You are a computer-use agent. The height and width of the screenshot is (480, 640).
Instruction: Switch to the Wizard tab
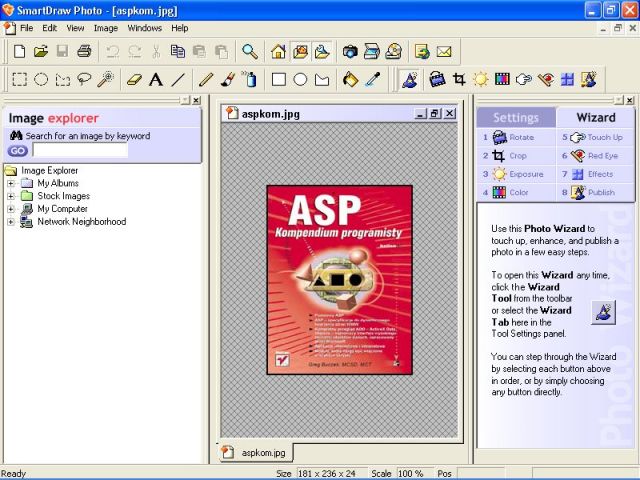coord(596,118)
